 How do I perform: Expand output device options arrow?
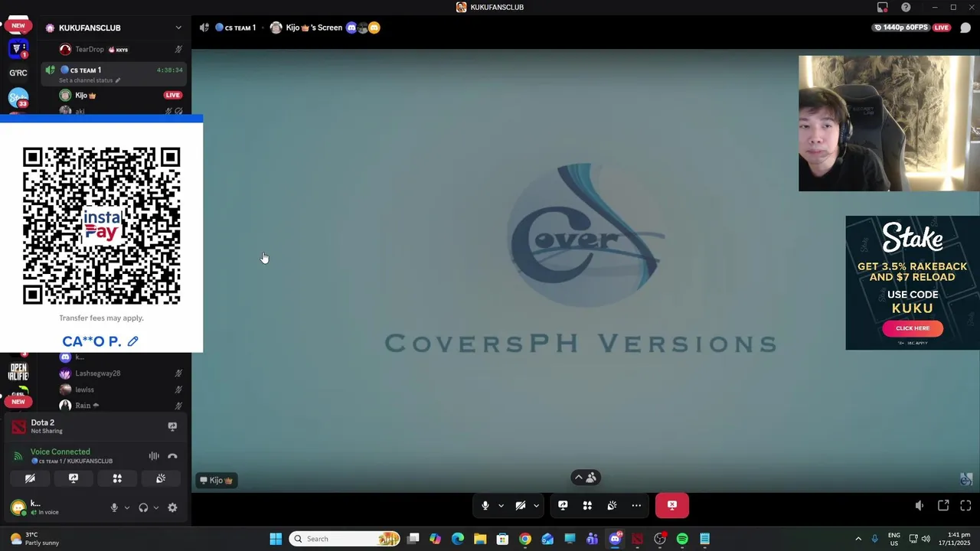[156, 507]
